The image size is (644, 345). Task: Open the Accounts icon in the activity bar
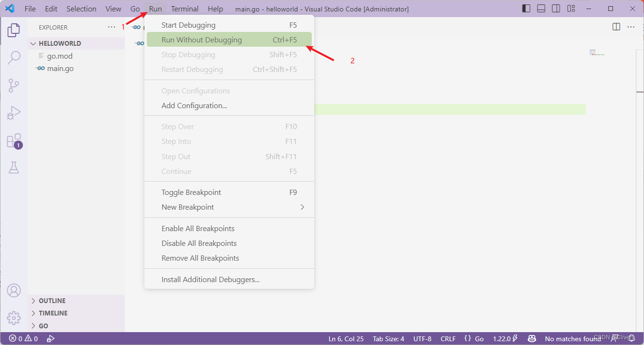[x=14, y=290]
